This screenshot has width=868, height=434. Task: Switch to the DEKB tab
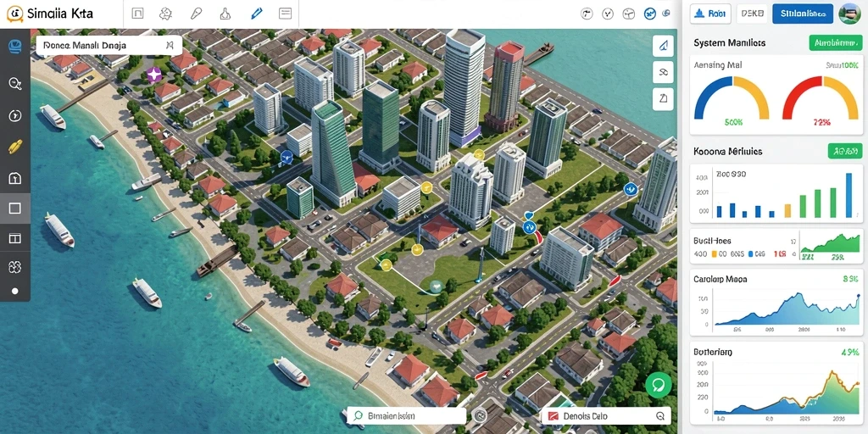click(752, 14)
